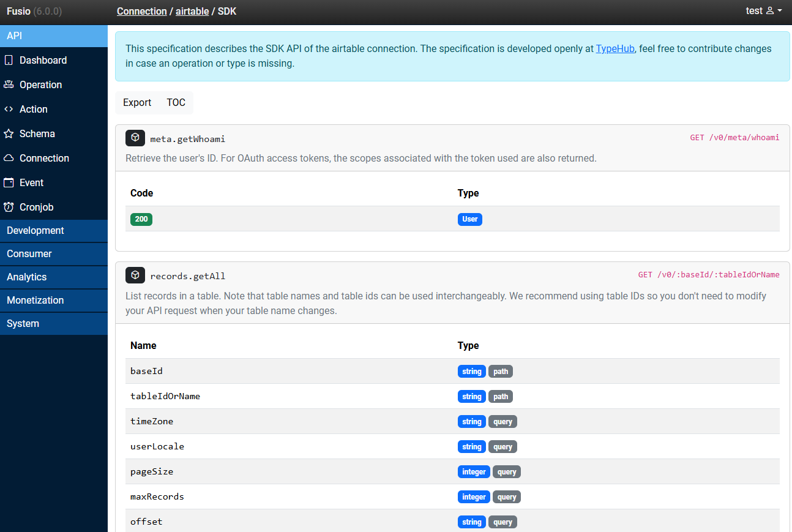Click the path badge in tableIdOrName row

pos(501,397)
